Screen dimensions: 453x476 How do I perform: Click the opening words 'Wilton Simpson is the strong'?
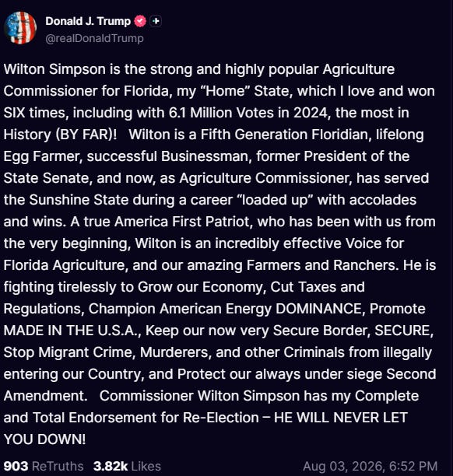[98, 69]
